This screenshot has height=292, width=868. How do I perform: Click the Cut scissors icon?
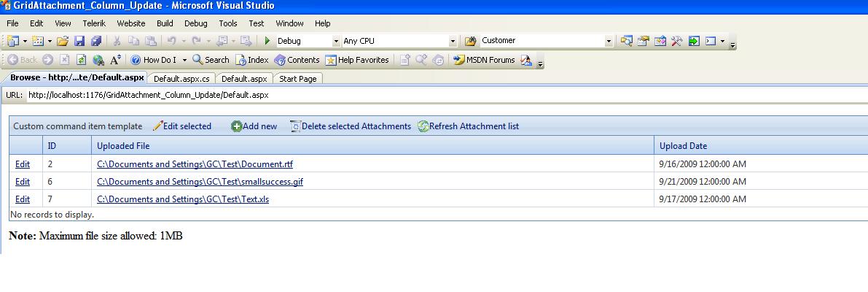[117, 41]
